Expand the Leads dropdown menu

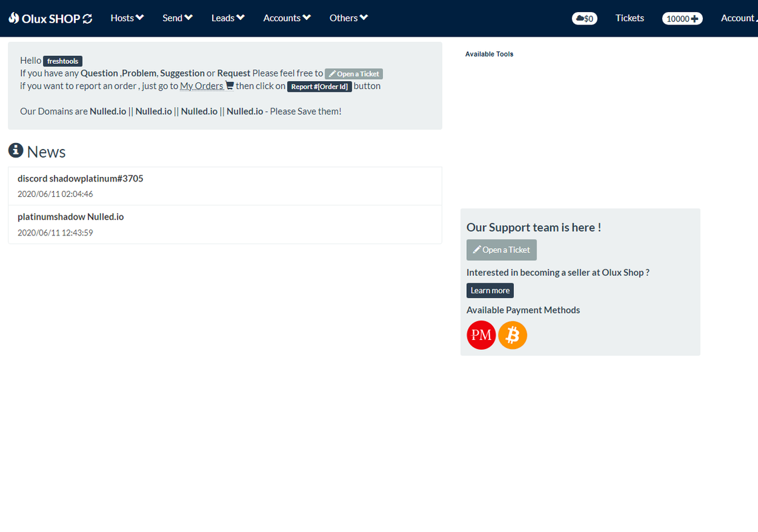click(227, 18)
